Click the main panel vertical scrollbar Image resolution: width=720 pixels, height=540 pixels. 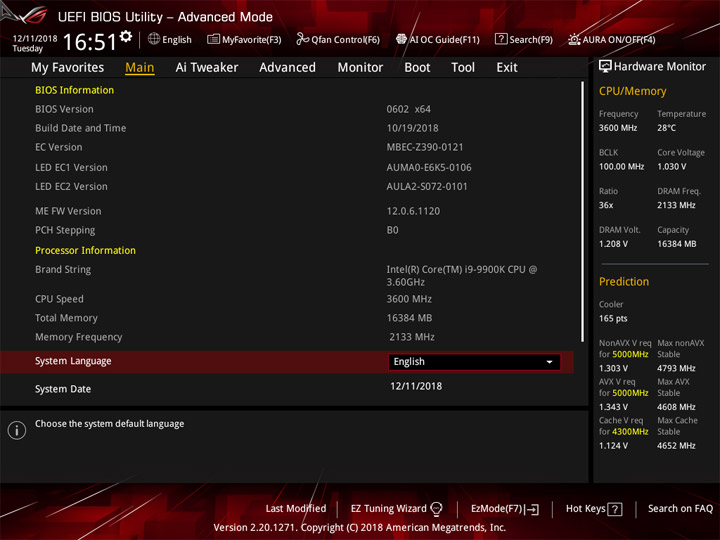pyautogui.click(x=583, y=211)
